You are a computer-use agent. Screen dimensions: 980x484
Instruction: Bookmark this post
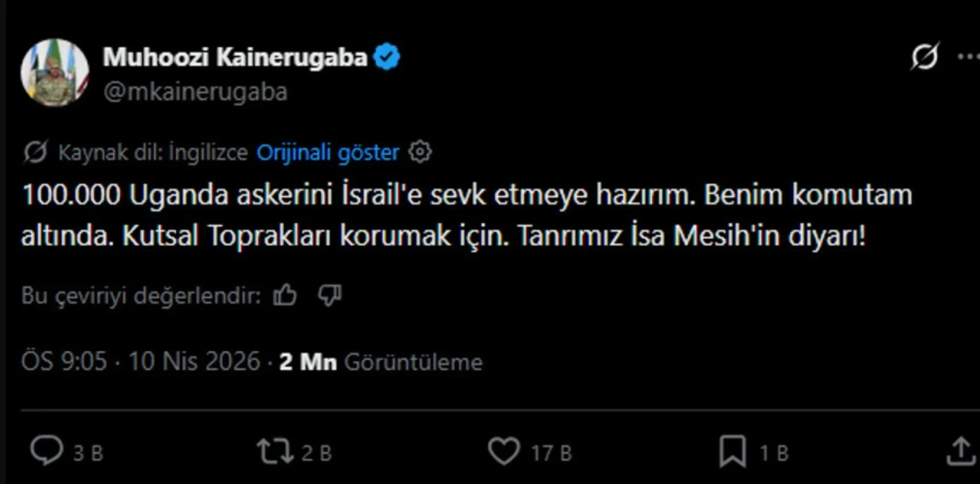point(732,451)
